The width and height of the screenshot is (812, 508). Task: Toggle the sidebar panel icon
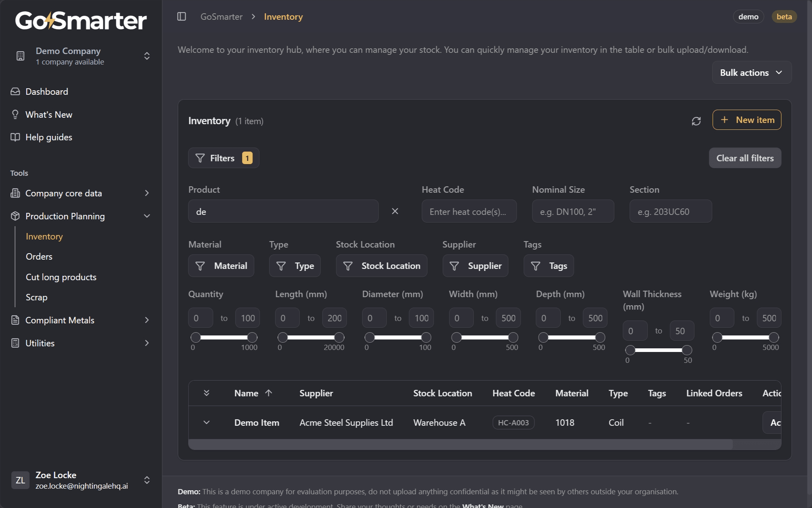pos(182,17)
